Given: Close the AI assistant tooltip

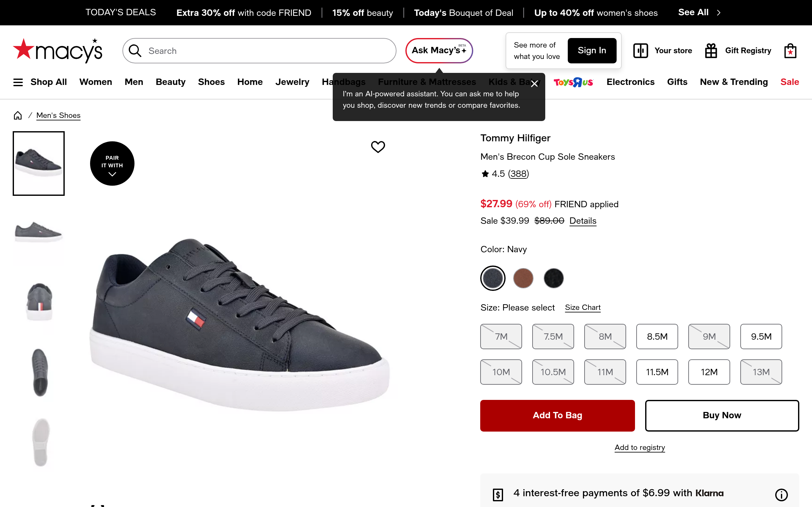Looking at the screenshot, I should coord(534,84).
